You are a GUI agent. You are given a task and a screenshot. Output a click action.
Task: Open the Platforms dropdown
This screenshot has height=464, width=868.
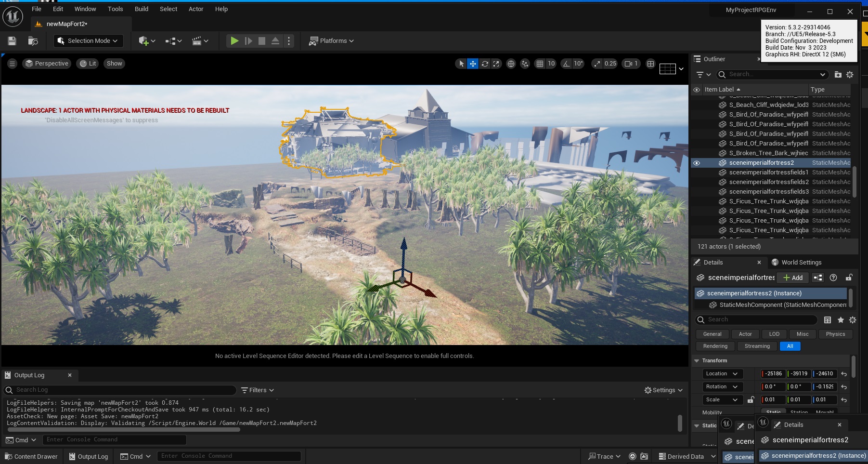tap(331, 41)
